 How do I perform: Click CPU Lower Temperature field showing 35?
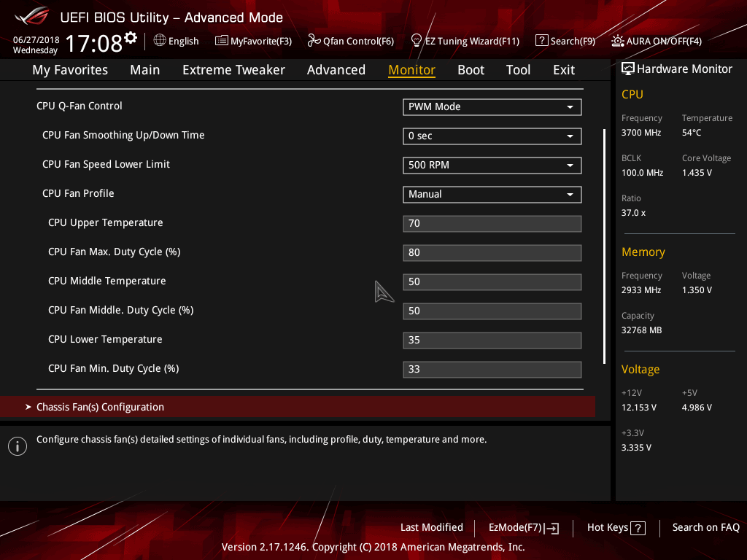[492, 341]
